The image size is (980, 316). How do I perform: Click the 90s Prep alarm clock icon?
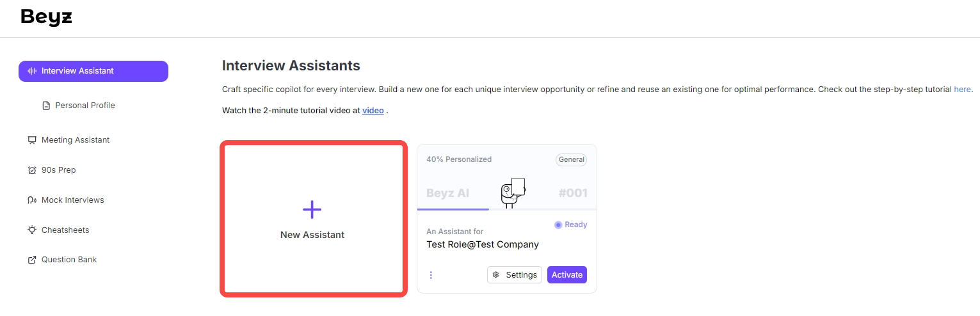pyautogui.click(x=32, y=170)
